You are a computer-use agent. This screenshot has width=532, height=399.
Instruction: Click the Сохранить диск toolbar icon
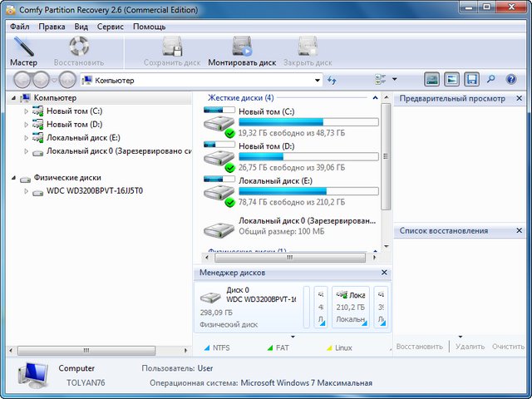coord(173,52)
